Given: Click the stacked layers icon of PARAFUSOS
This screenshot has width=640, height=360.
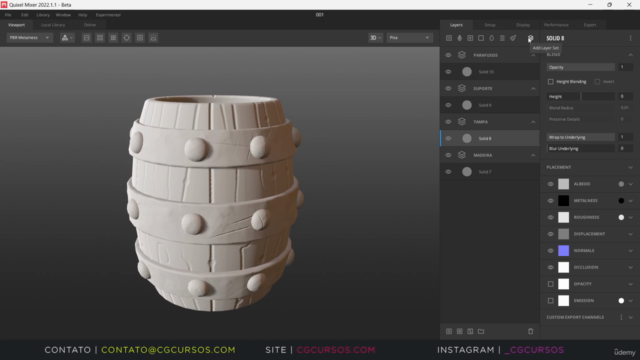Looking at the screenshot, I should (x=462, y=55).
